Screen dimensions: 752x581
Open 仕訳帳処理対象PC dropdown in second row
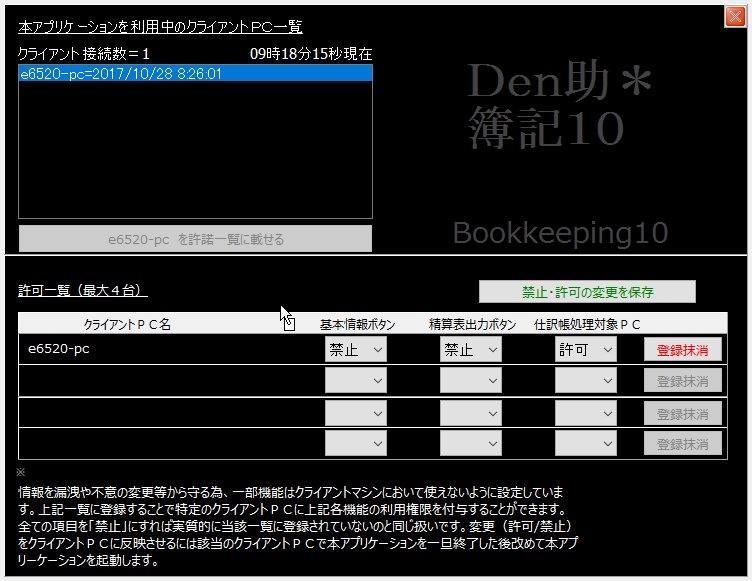click(586, 381)
